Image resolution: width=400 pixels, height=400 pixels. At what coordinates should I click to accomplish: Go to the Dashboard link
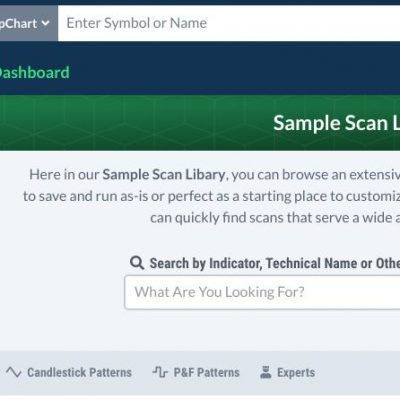(x=35, y=73)
